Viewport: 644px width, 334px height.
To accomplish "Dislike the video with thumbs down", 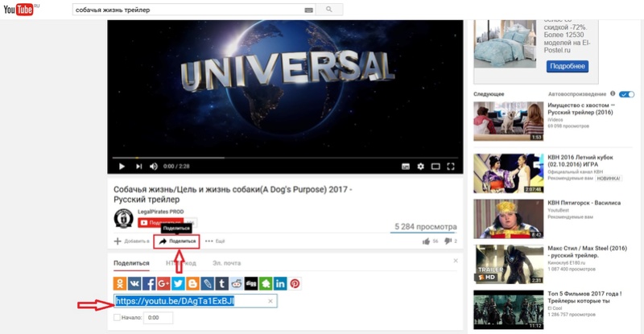I will pos(448,241).
